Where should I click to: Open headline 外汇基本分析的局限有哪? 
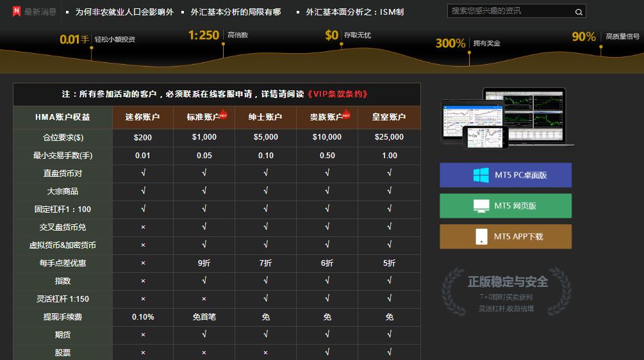[x=236, y=12]
